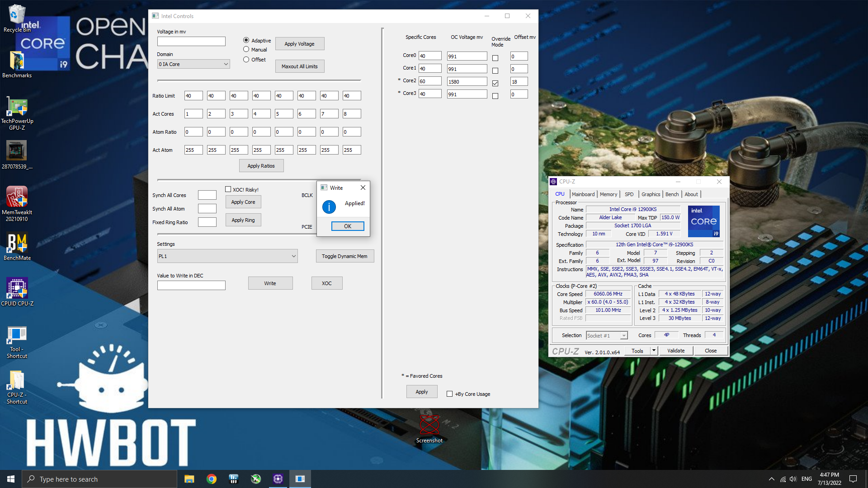868x488 pixels.
Task: Toggle Override Mode for Core0
Action: pyautogui.click(x=495, y=58)
